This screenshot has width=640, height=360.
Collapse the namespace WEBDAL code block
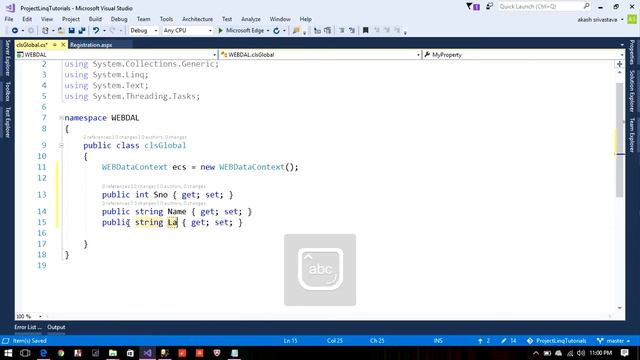coord(61,118)
